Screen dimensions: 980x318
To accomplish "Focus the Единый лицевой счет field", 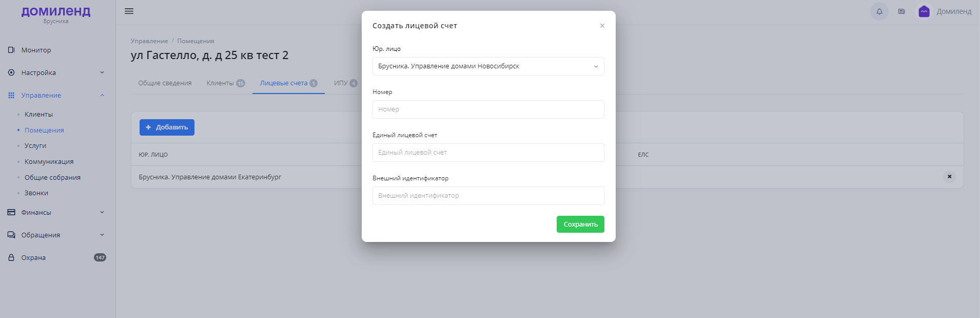I will pos(488,153).
